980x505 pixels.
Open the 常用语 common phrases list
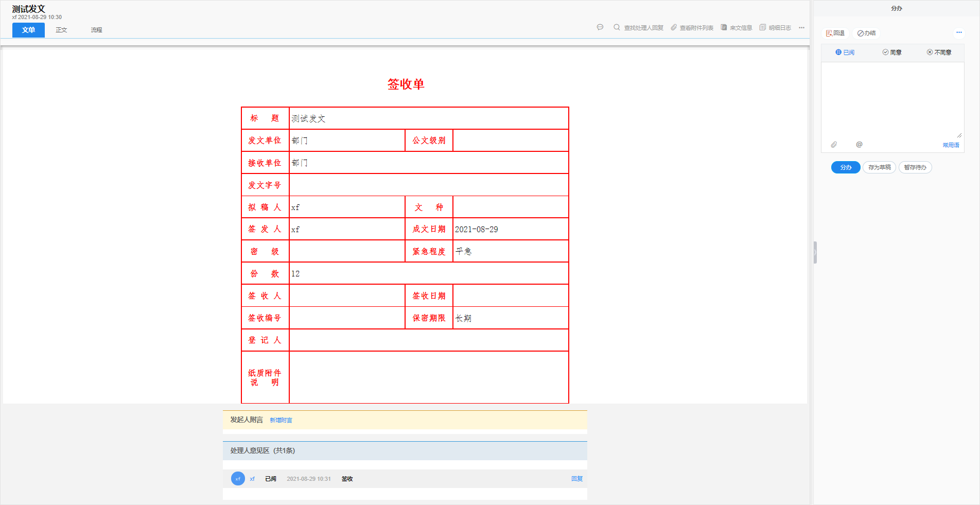[951, 145]
